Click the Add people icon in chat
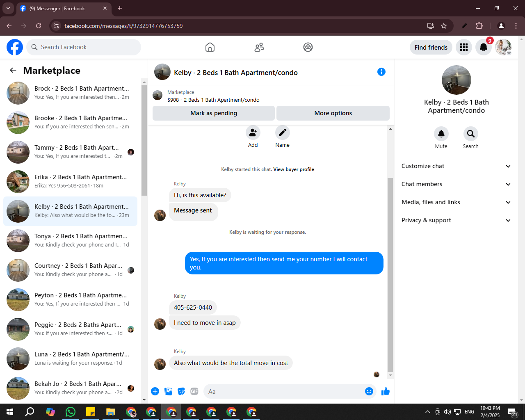 (x=253, y=132)
